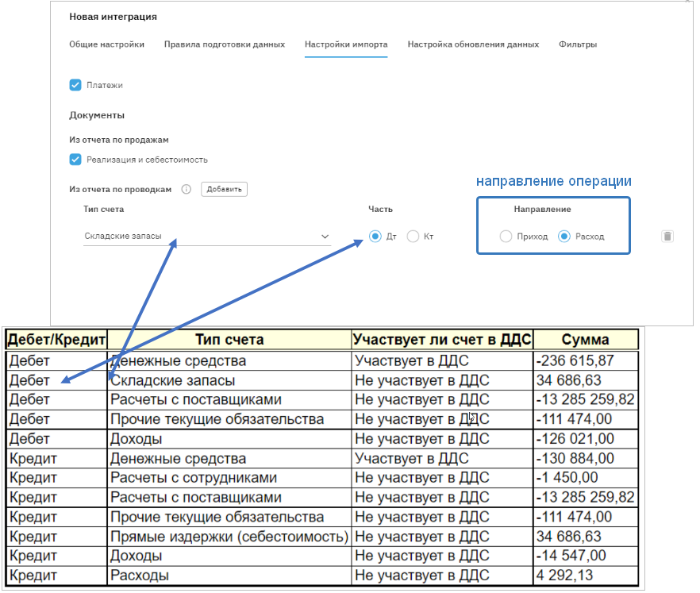Click the Дебет/Кредит column header
Viewport: 700px width, 593px height.
point(56,340)
